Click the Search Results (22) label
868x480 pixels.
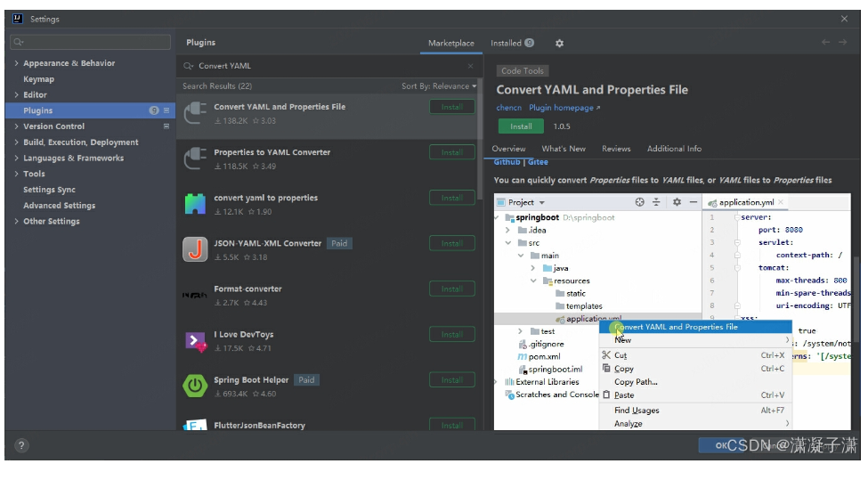coord(217,86)
